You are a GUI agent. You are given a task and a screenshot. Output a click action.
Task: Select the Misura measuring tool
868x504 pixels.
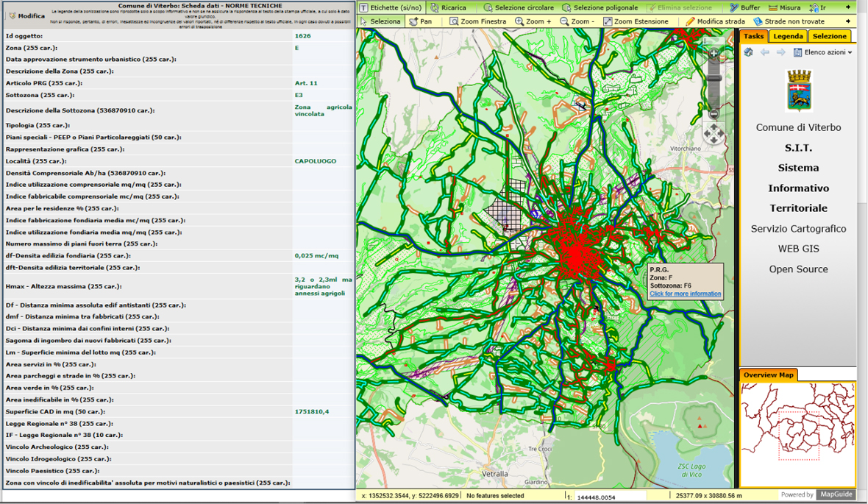tap(784, 8)
